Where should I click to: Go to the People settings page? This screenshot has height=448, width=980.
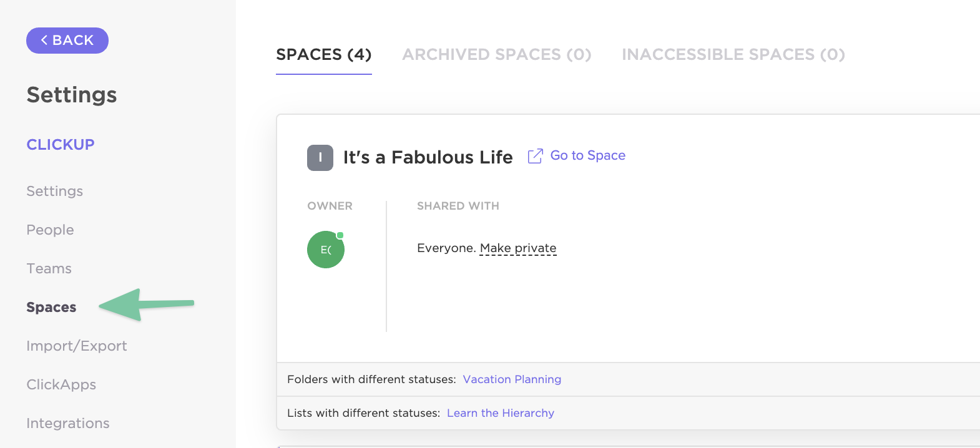pyautogui.click(x=50, y=230)
